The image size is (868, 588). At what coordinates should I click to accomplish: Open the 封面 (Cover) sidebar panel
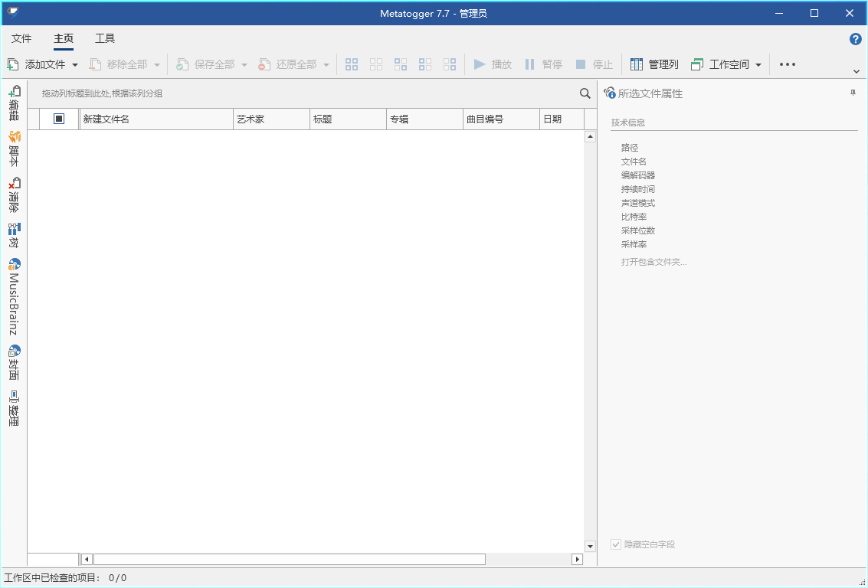point(14,363)
